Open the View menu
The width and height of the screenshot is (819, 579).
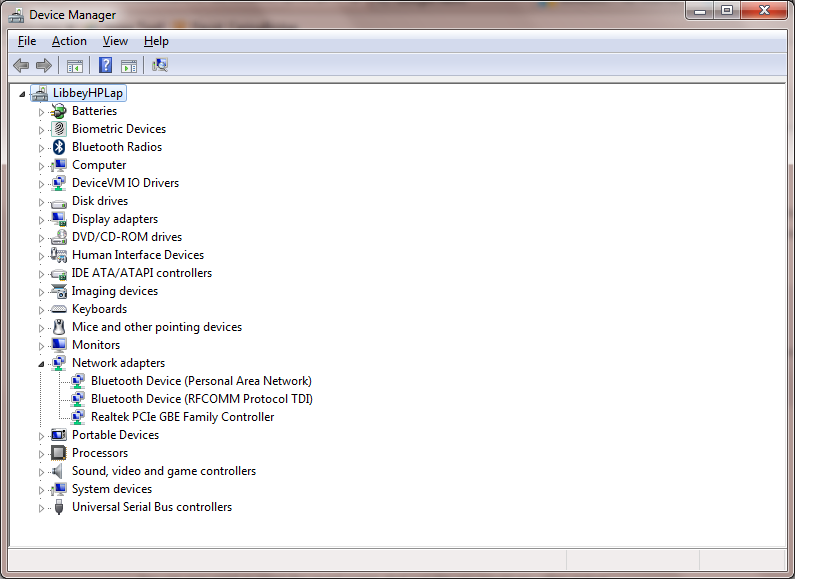pyautogui.click(x=115, y=41)
